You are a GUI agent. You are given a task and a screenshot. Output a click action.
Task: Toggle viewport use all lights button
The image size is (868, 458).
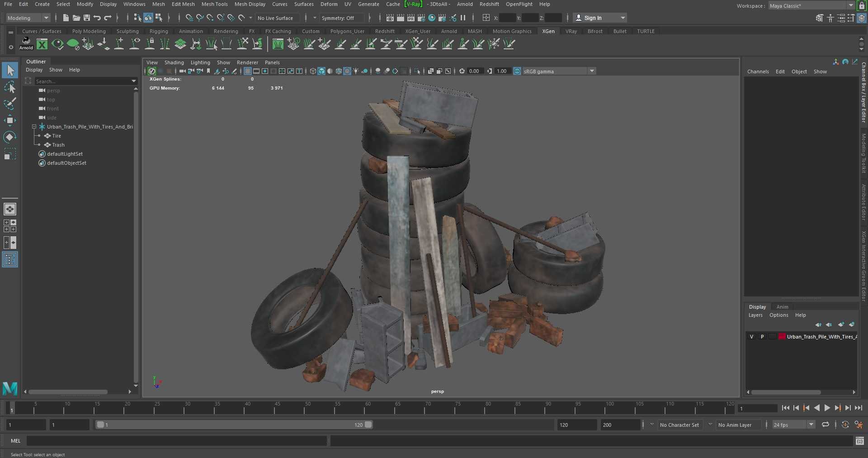(356, 71)
